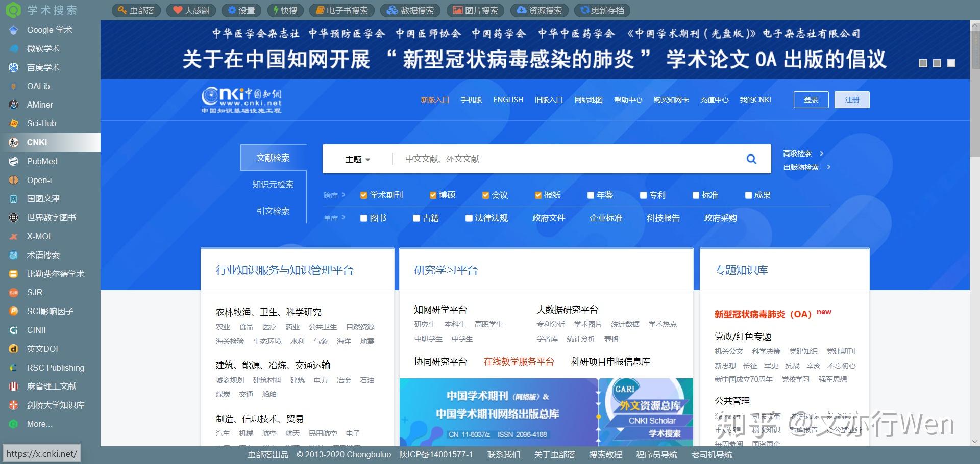Select the 文献检索 tab
This screenshot has height=464, width=980.
(x=273, y=158)
